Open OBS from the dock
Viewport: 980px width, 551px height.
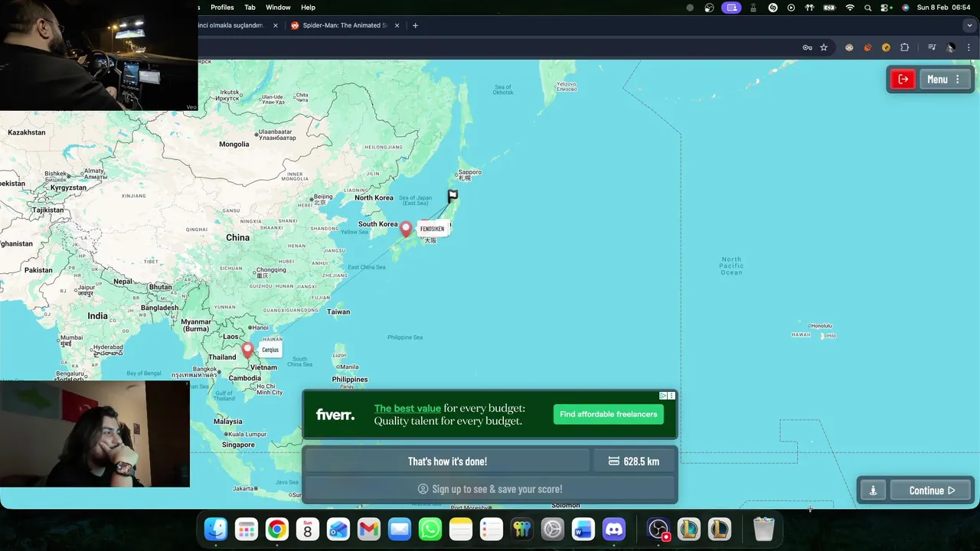click(x=658, y=529)
